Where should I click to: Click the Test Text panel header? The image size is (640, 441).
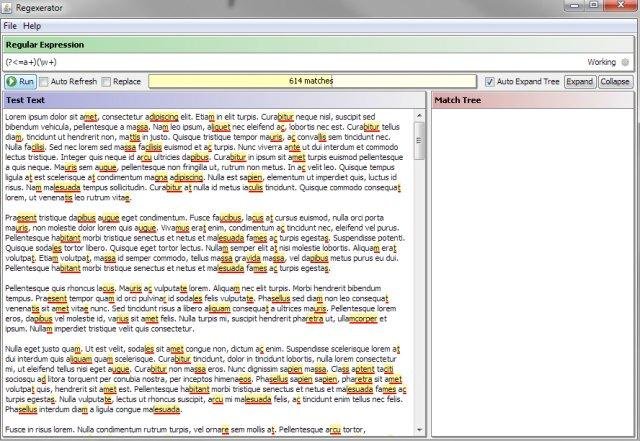pos(214,100)
